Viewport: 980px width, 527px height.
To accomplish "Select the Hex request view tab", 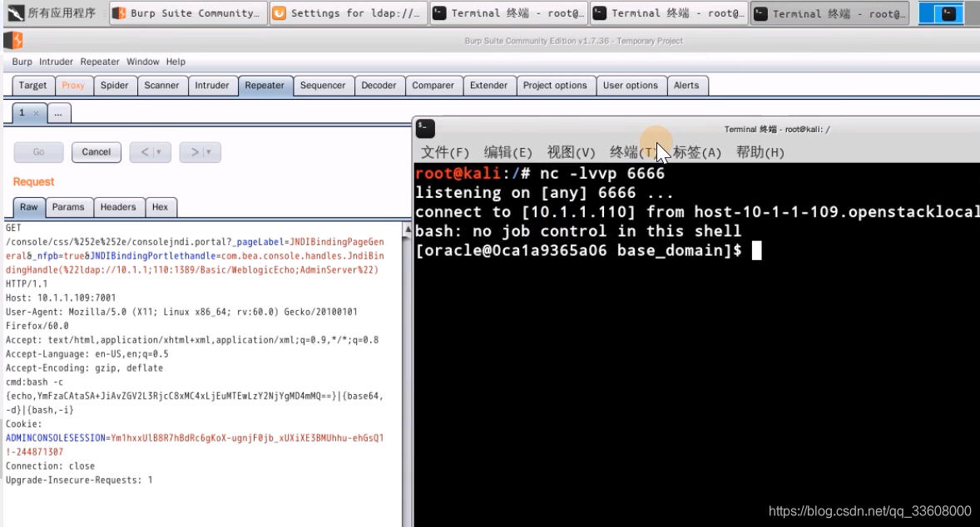I will (x=160, y=207).
